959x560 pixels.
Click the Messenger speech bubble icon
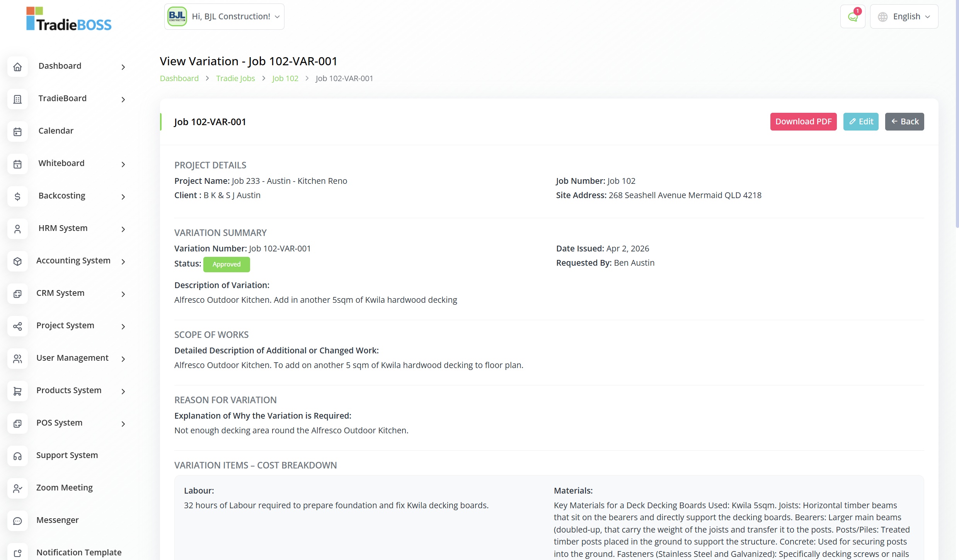click(x=17, y=521)
